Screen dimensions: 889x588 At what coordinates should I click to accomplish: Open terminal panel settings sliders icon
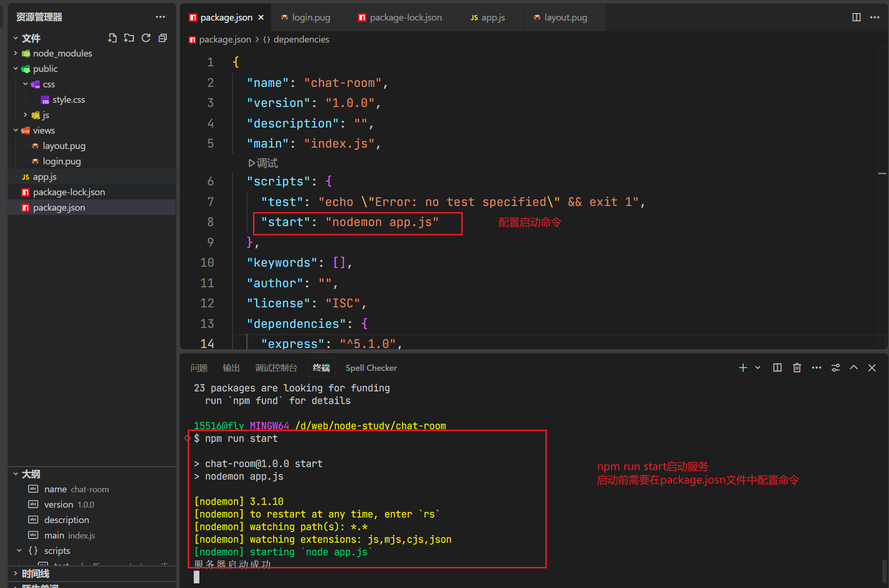(835, 368)
